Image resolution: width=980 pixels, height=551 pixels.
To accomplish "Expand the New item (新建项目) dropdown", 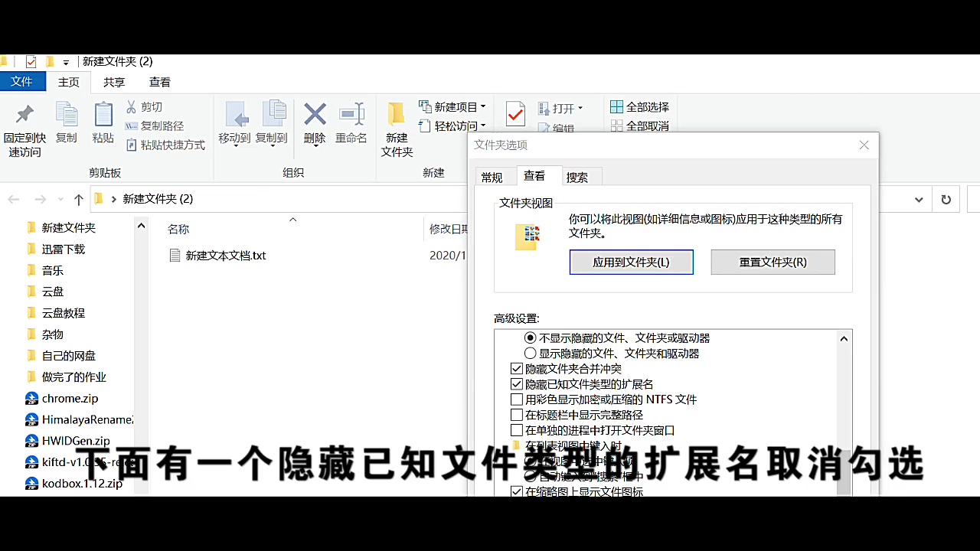I will 483,107.
